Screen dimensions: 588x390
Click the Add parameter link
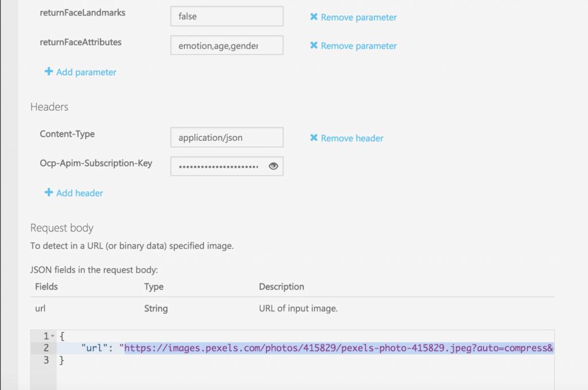click(86, 72)
